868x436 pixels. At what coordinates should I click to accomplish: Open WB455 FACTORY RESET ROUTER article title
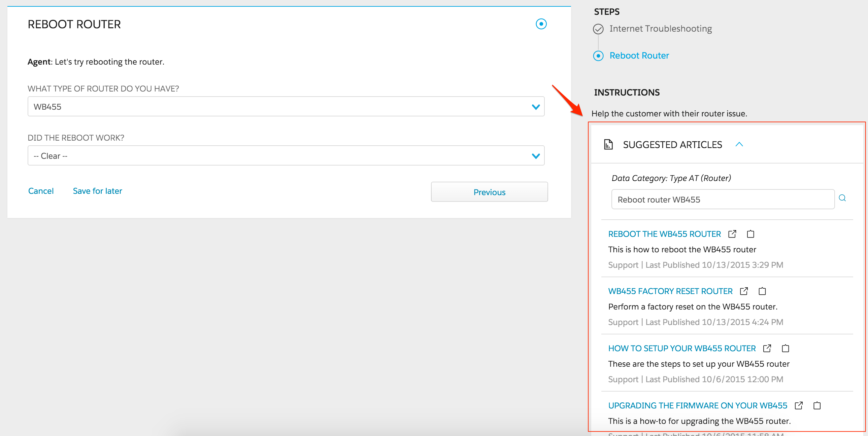(x=670, y=291)
